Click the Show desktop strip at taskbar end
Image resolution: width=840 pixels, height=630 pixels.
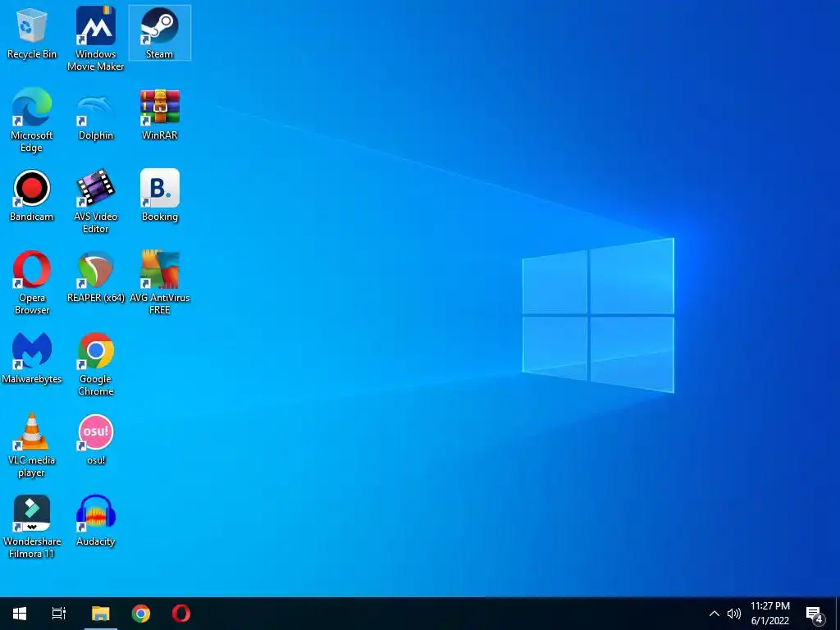click(838, 614)
